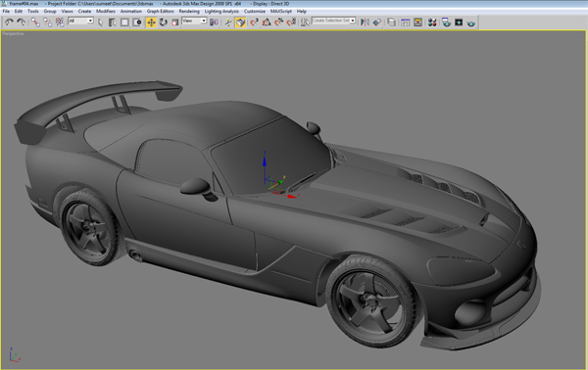The width and height of the screenshot is (588, 370).
Task: Open the Select by Name list icon
Action: pyautogui.click(x=112, y=23)
